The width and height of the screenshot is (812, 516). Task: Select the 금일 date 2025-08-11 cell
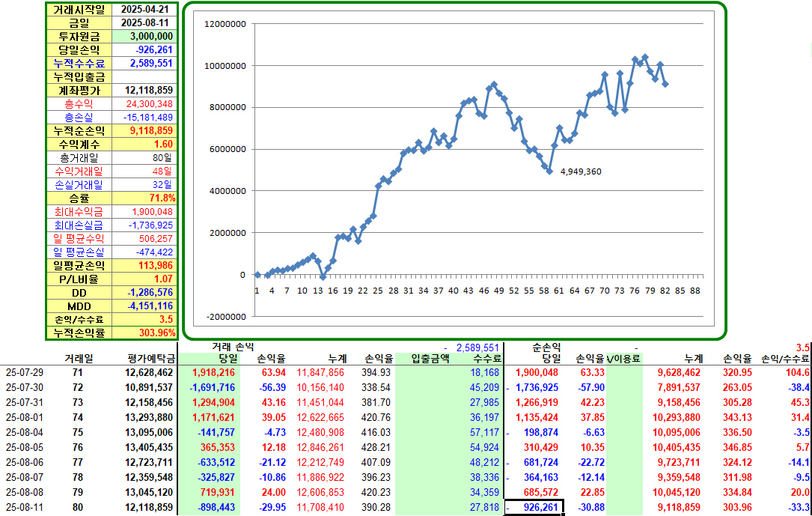click(144, 22)
